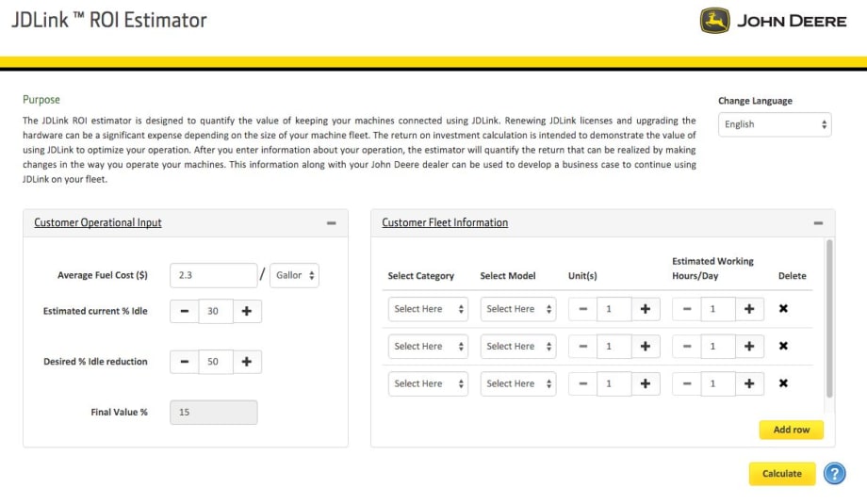Click the Add row button
This screenshot has width=867, height=504.
792,430
